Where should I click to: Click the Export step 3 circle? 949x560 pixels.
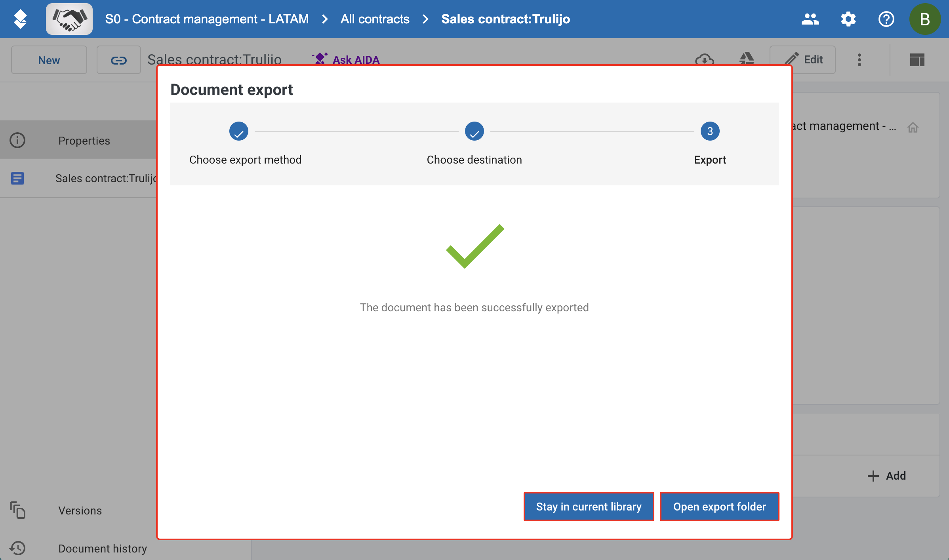(x=710, y=131)
